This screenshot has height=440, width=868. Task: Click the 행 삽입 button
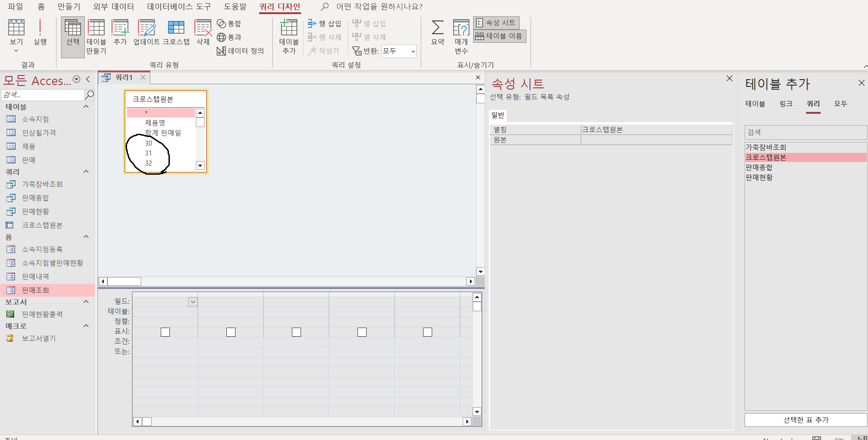[x=324, y=24]
